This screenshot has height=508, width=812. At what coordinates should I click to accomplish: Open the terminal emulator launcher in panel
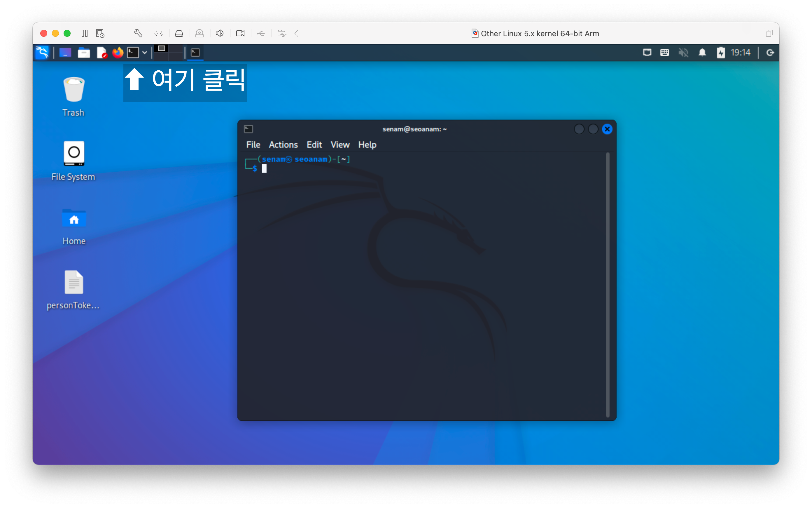click(x=133, y=53)
